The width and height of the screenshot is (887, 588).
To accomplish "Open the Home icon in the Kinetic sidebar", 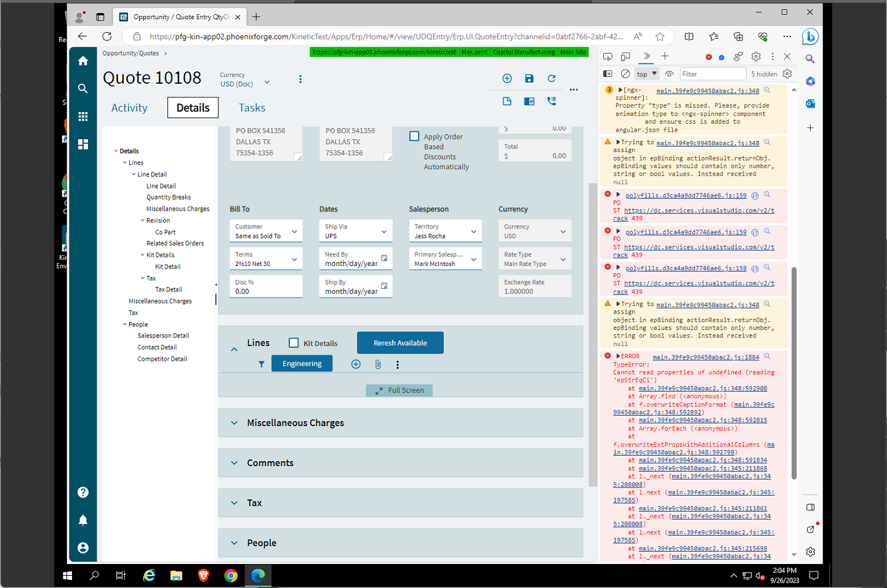I will tap(83, 61).
